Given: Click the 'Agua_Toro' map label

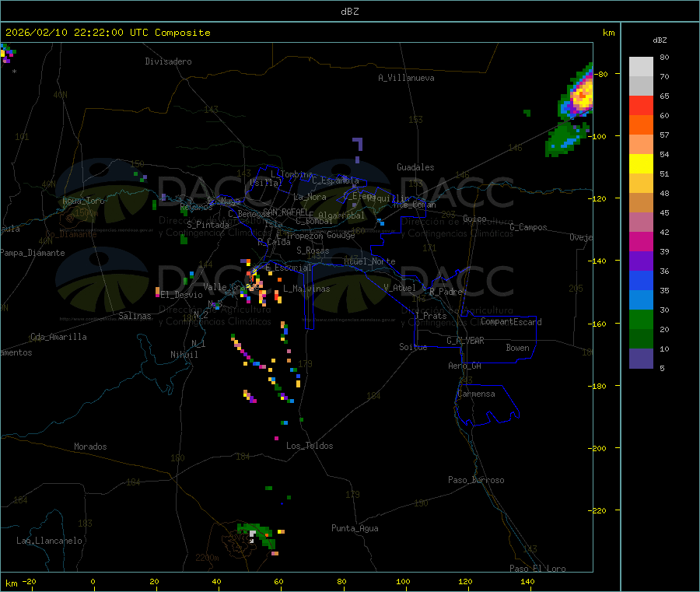Looking at the screenshot, I should coord(83,201).
